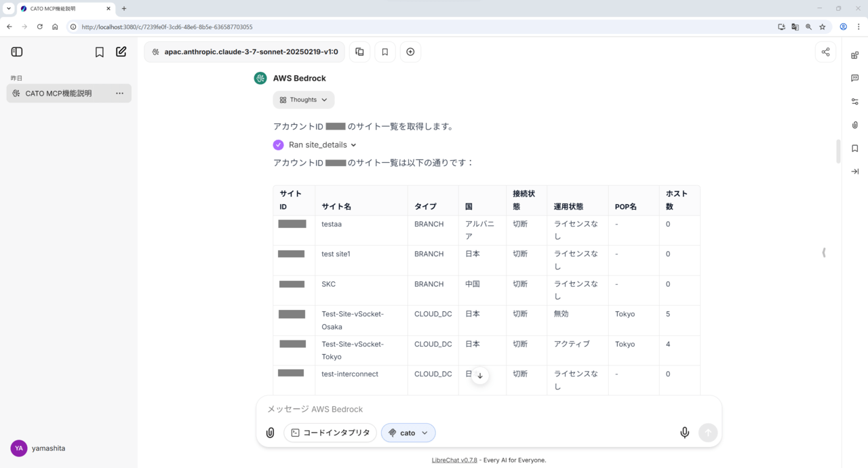This screenshot has width=868, height=468.
Task: Select the testaa site name cell
Action: pos(361,231)
